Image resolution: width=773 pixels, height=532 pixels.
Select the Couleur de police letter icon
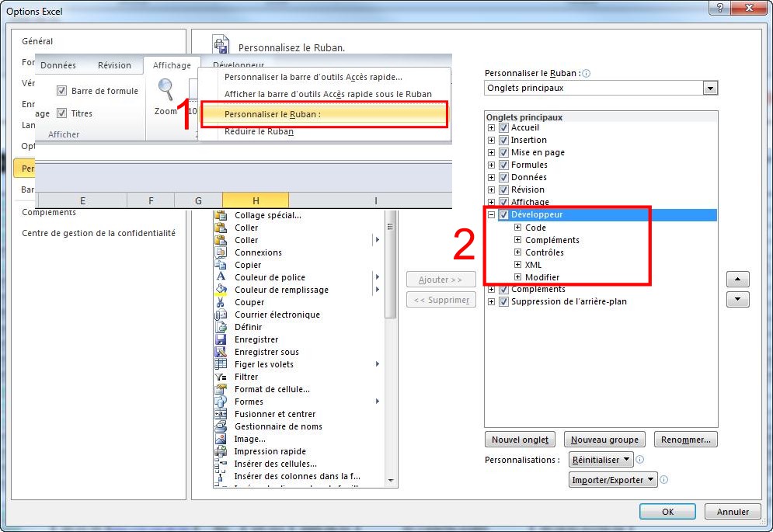[x=221, y=277]
